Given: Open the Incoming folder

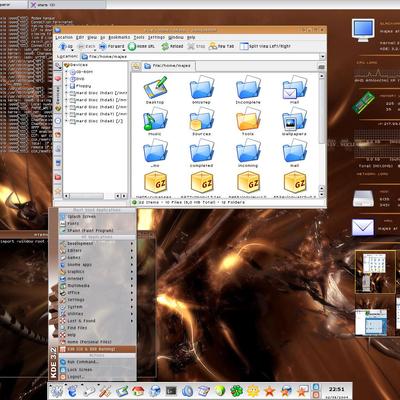Looking at the screenshot, I should pos(248,153).
